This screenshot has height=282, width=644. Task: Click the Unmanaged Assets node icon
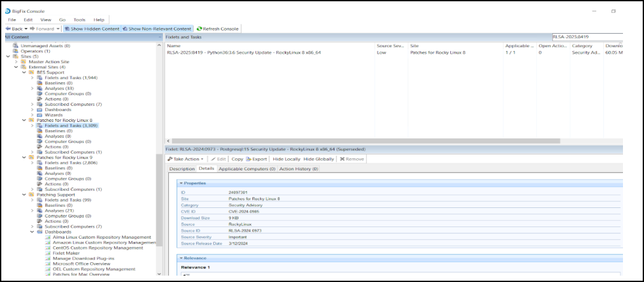(x=16, y=46)
